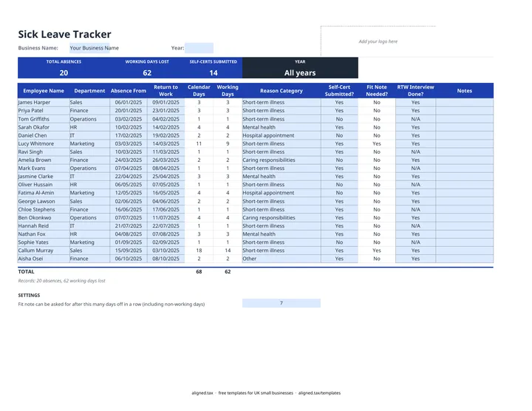
Task: Click the 'Reason Category' column header
Action: point(282,91)
